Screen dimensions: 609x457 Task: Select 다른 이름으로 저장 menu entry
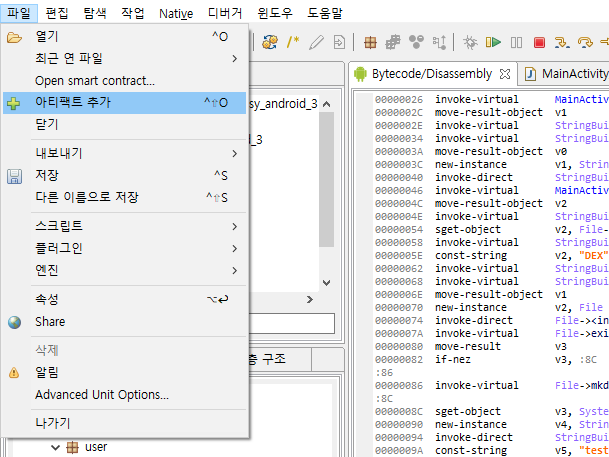[x=124, y=197]
